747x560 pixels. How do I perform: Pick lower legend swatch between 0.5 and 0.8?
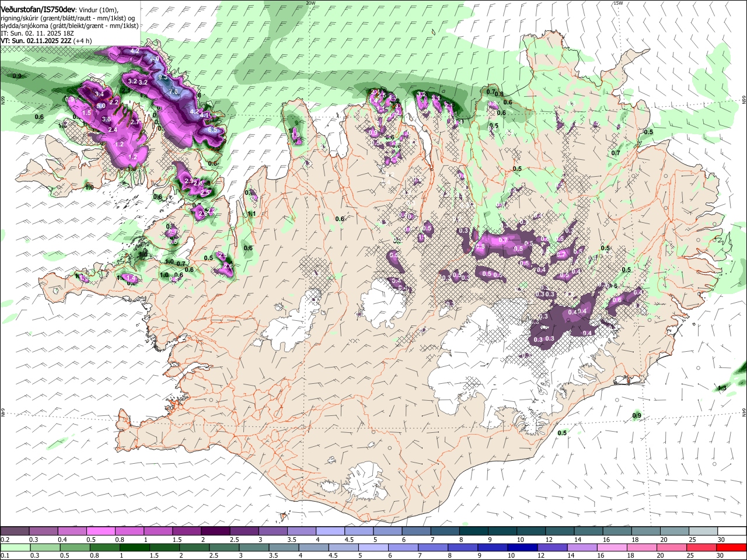(x=75, y=548)
